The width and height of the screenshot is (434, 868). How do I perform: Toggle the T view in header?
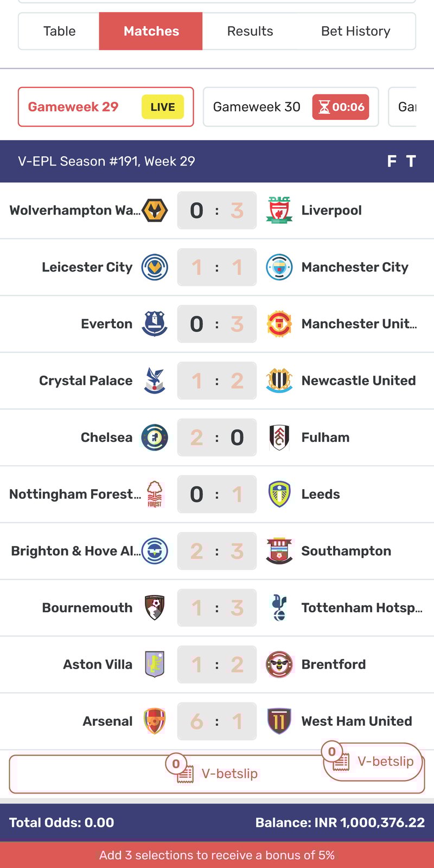click(411, 161)
